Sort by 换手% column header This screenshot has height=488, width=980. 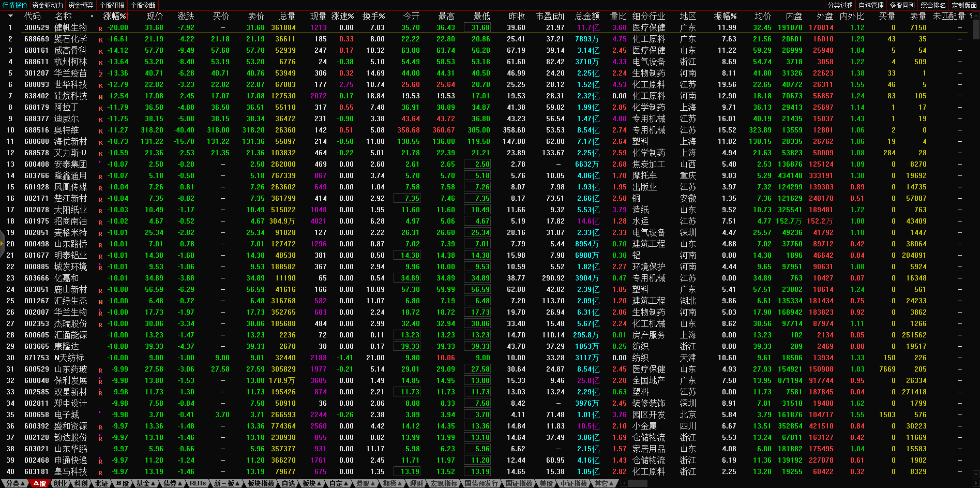tap(373, 16)
